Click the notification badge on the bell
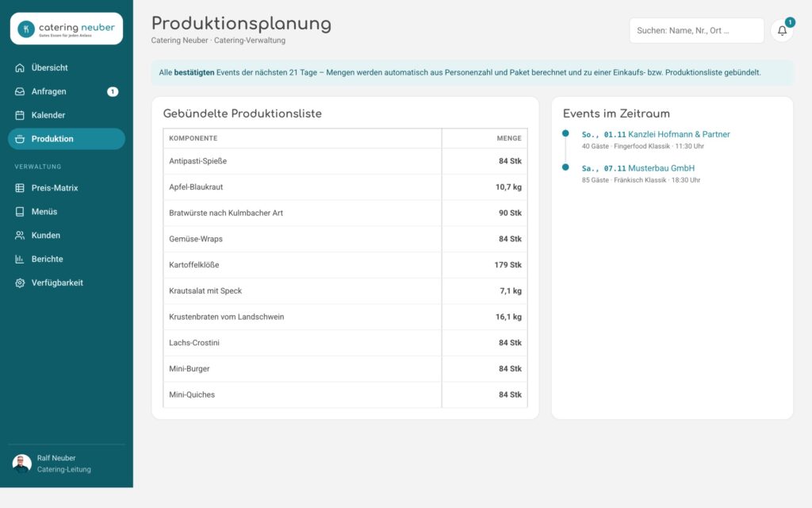 (x=790, y=22)
